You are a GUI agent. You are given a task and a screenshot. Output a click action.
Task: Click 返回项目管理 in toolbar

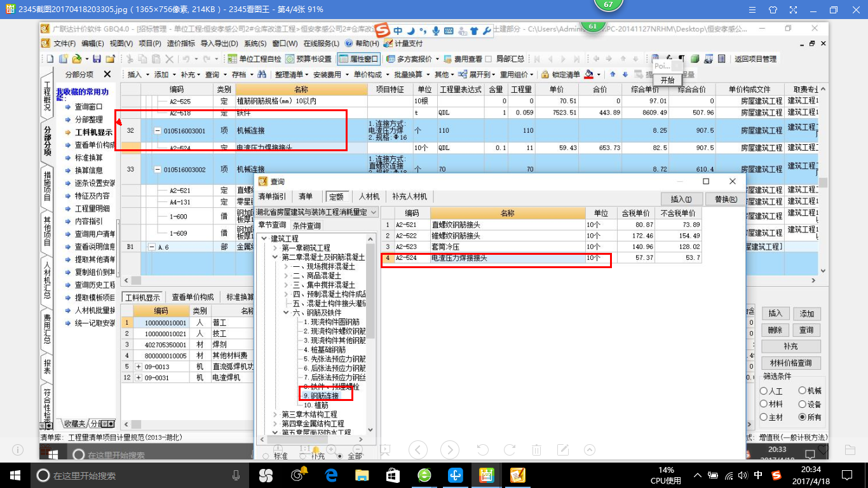756,58
